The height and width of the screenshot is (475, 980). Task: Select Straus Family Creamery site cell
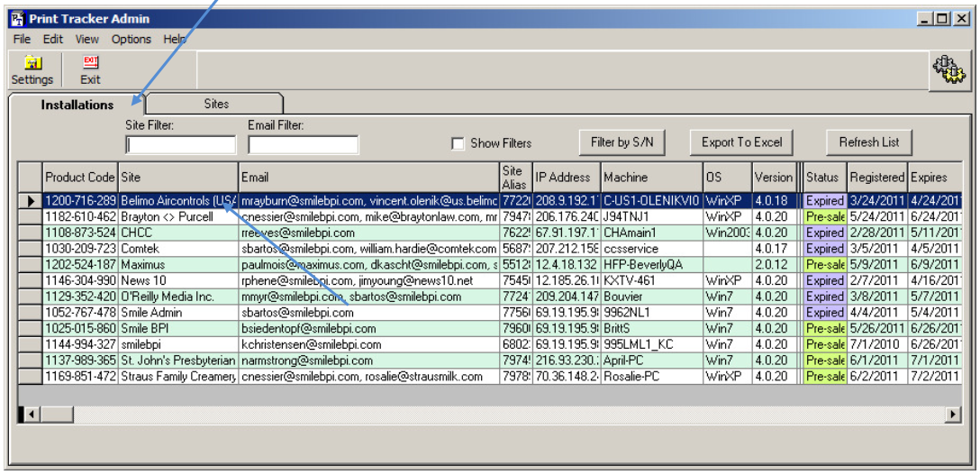[178, 376]
